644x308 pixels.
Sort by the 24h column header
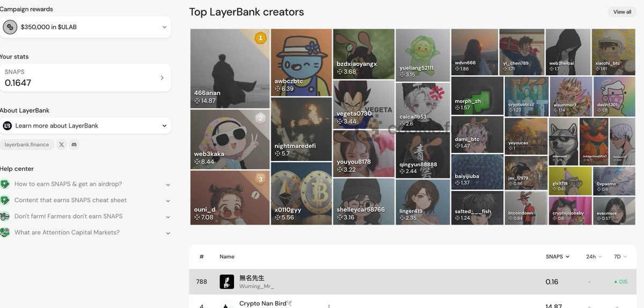[x=594, y=257]
